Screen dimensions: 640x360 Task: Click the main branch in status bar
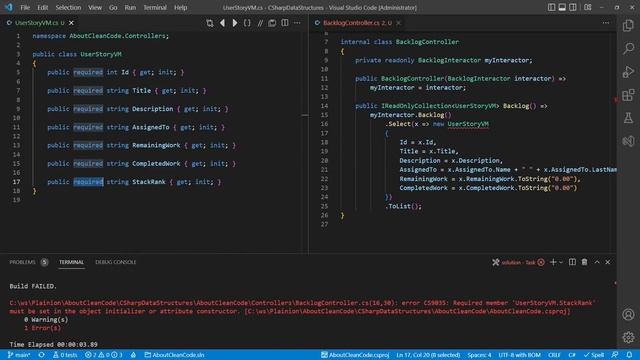point(19,355)
